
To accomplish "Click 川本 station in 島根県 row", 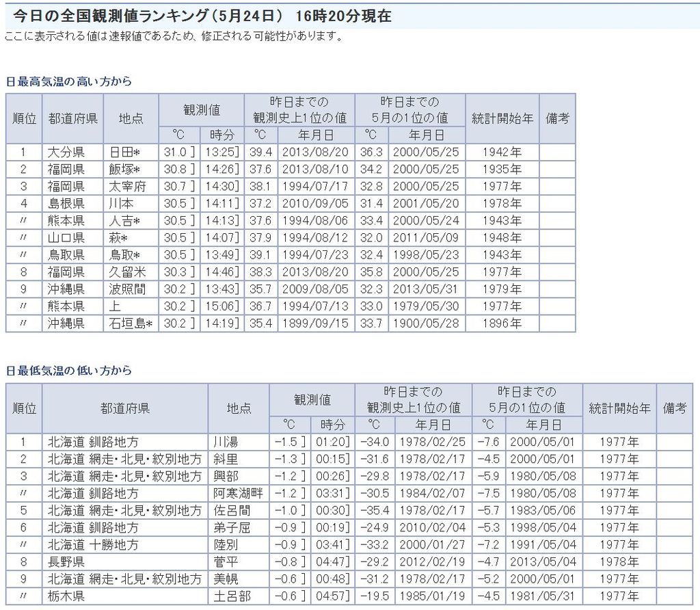I will point(121,204).
